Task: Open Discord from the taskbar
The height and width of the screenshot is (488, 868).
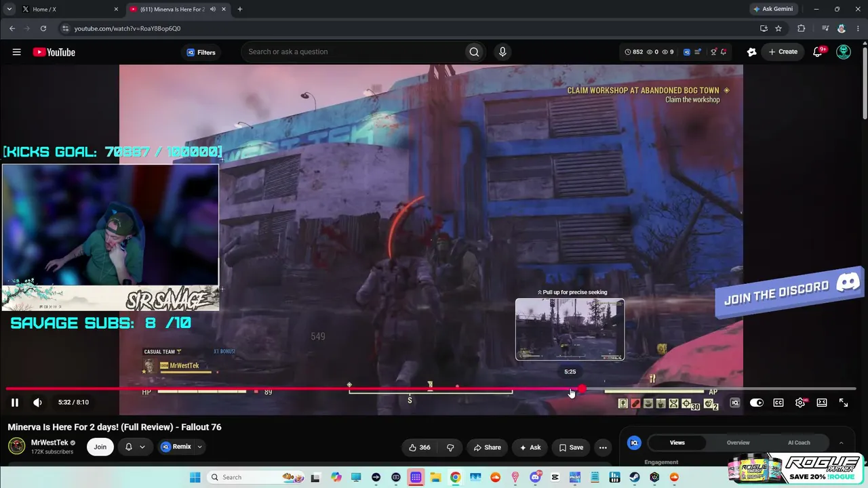Action: tap(535, 477)
